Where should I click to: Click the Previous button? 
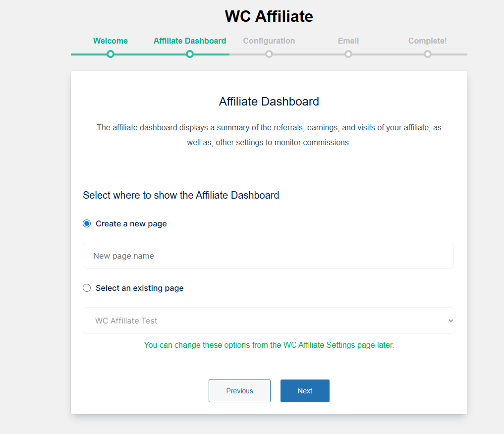(x=239, y=391)
